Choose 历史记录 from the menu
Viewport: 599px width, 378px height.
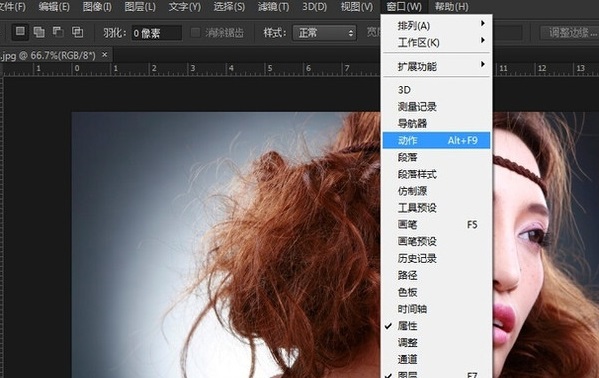point(436,258)
